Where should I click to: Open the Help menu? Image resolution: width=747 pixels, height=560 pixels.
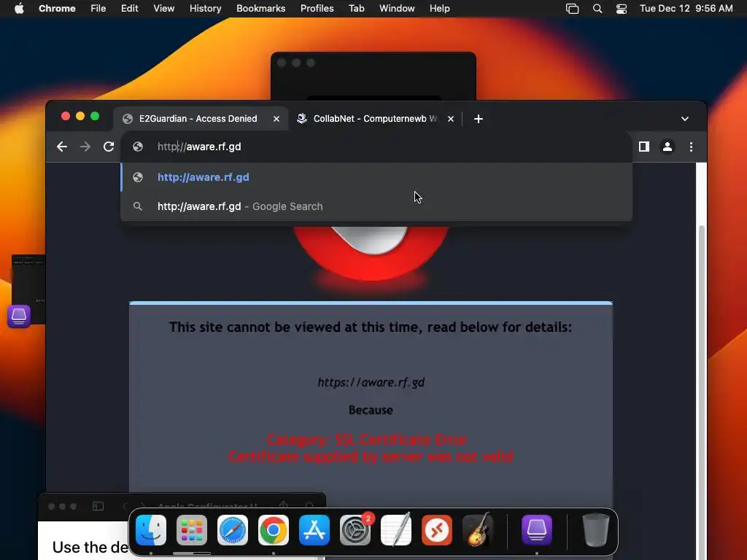click(439, 9)
